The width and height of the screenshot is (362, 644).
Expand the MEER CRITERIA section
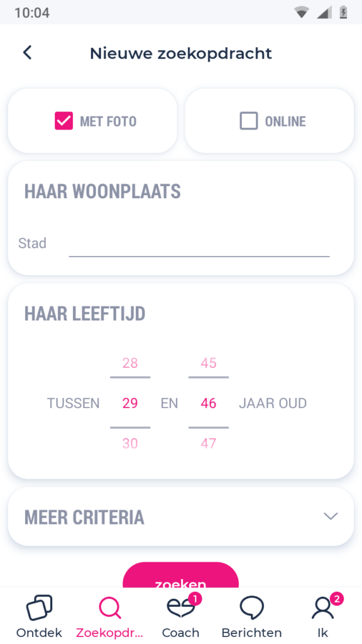(x=180, y=516)
